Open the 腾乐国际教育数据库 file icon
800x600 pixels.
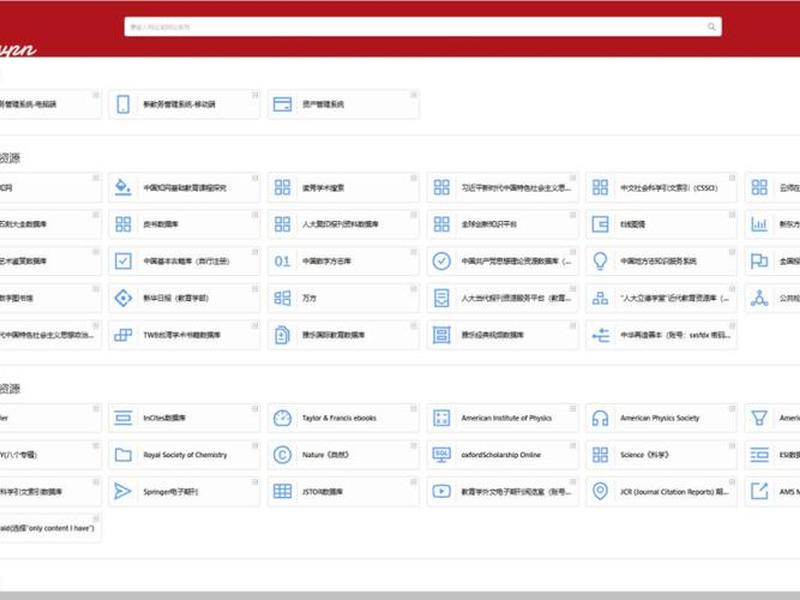click(x=282, y=335)
